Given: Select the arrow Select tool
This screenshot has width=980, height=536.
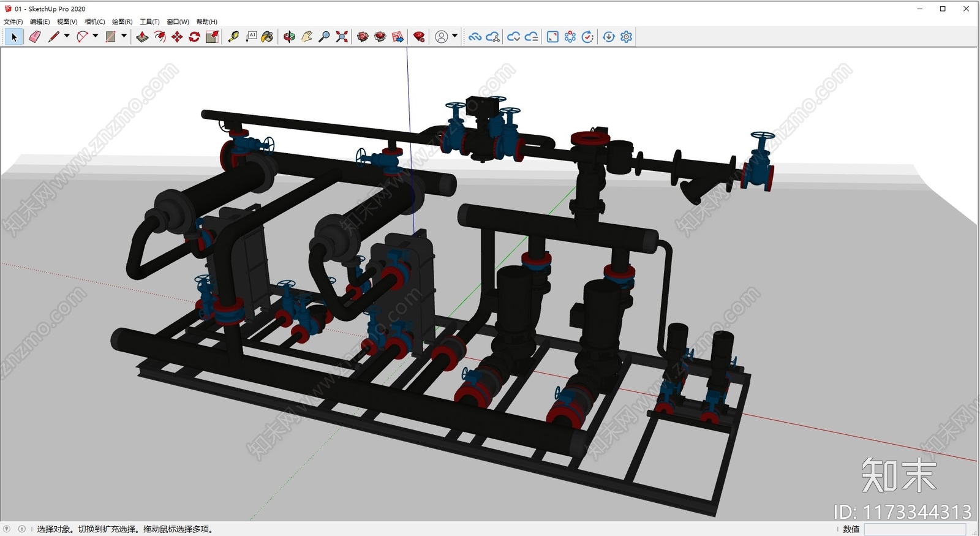Looking at the screenshot, I should pyautogui.click(x=14, y=37).
